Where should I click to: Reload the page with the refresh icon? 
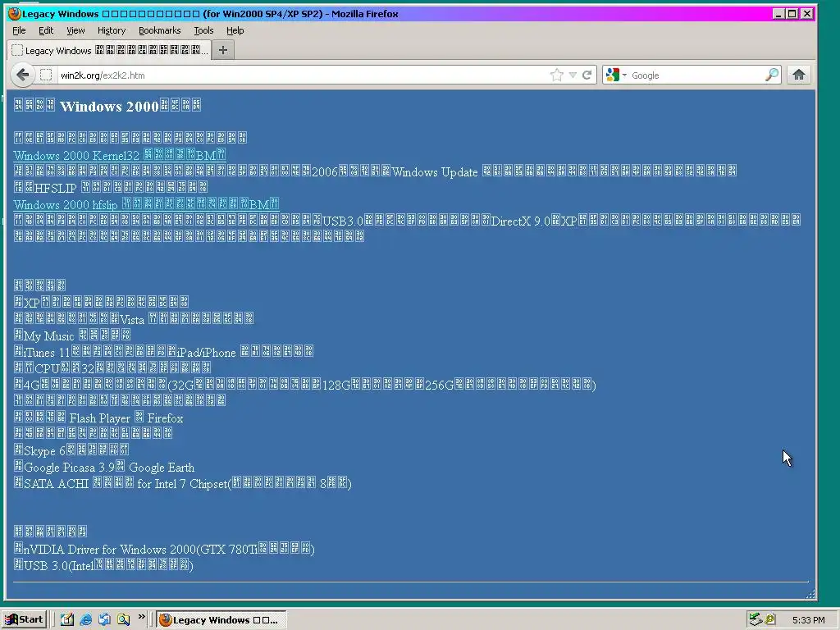(x=587, y=75)
